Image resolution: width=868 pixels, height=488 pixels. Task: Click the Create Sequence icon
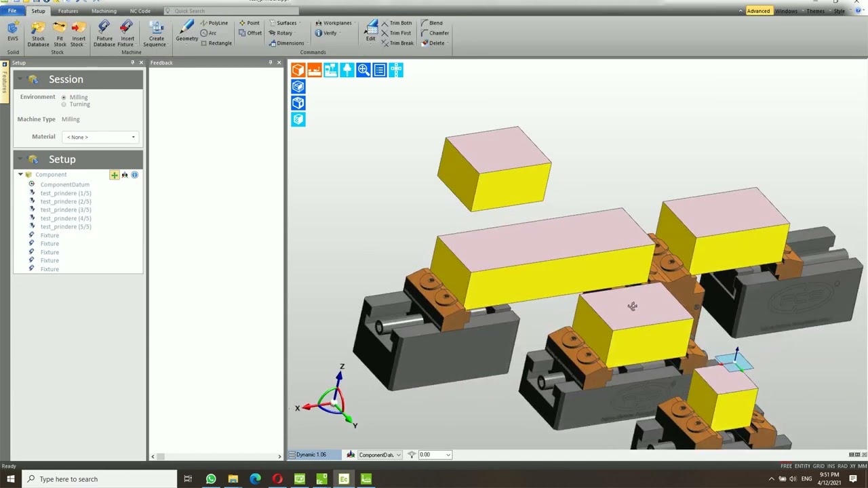point(156,33)
